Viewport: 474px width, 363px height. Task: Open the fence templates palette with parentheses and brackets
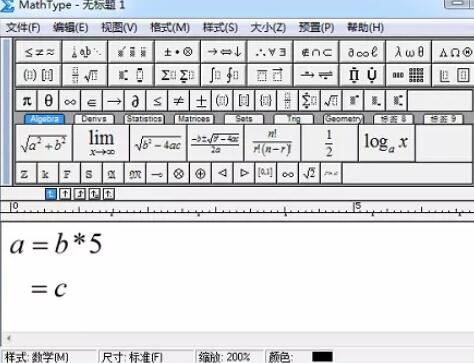(39, 75)
